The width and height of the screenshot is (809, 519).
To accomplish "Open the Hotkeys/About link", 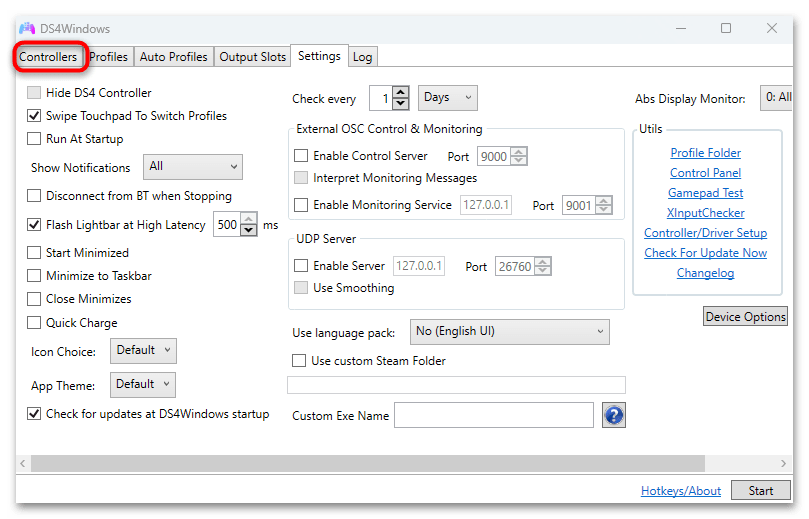I will click(x=681, y=491).
